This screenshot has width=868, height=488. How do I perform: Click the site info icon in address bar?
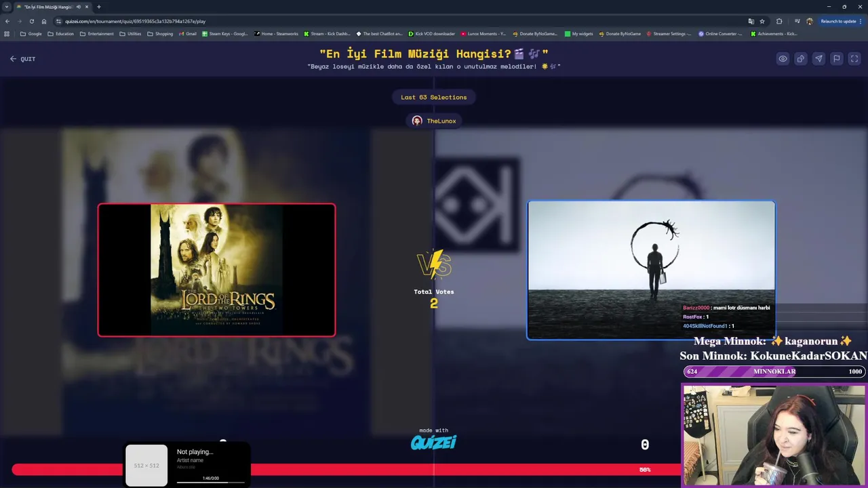point(59,21)
